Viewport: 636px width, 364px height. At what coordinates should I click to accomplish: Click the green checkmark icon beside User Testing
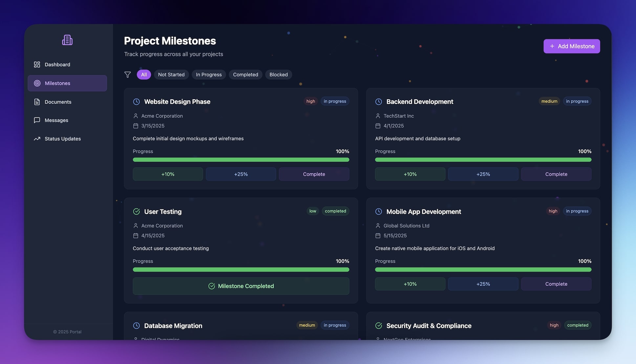pos(136,212)
